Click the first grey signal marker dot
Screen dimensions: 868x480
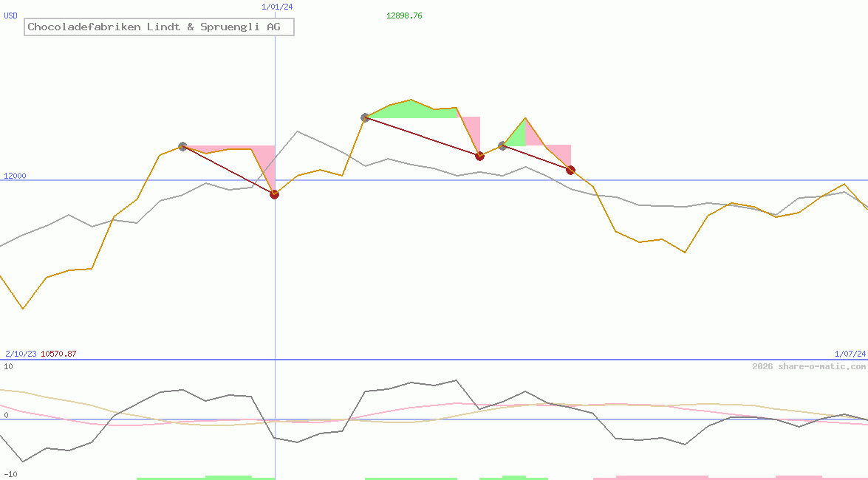click(182, 147)
